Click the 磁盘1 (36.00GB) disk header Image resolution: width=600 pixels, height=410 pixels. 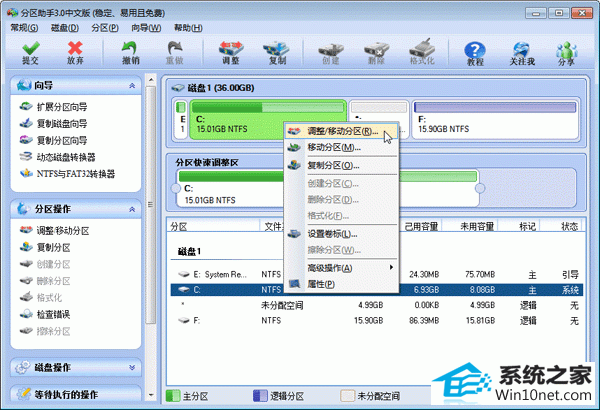pos(213,88)
